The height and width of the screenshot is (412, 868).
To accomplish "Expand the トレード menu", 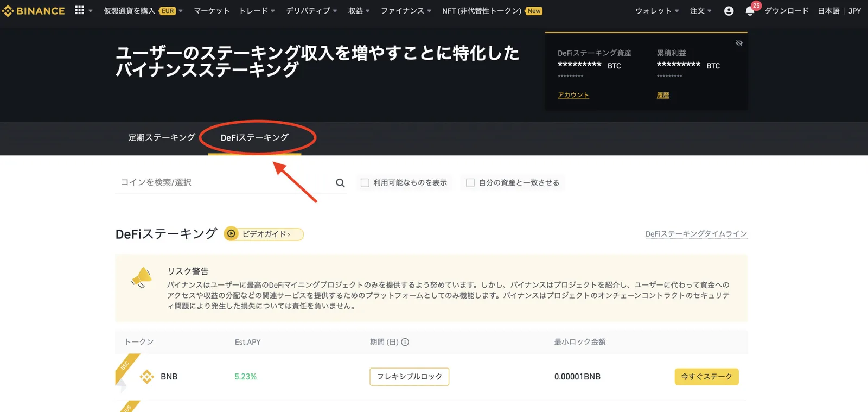I will tap(257, 11).
